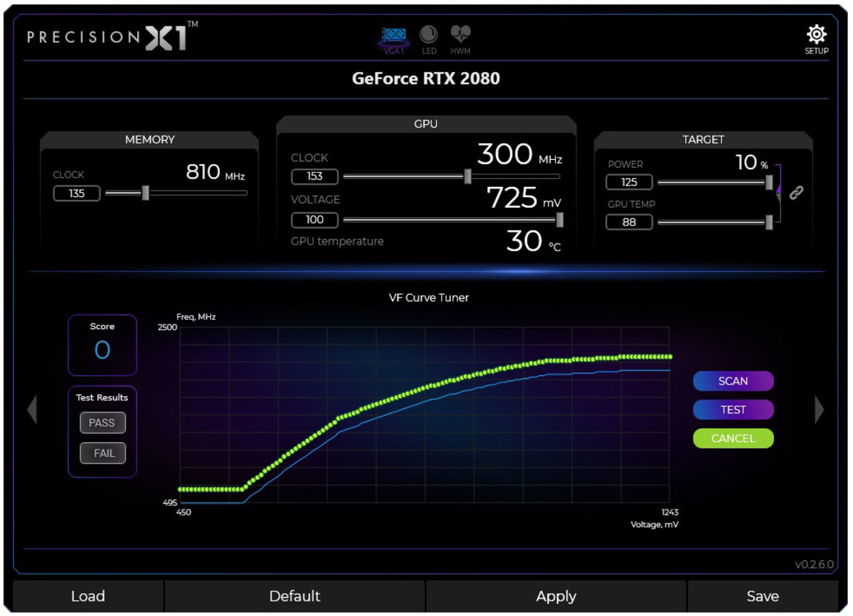Viewport: 853px width, 616px height.
Task: Click the power target slider handle
Action: pyautogui.click(x=768, y=182)
